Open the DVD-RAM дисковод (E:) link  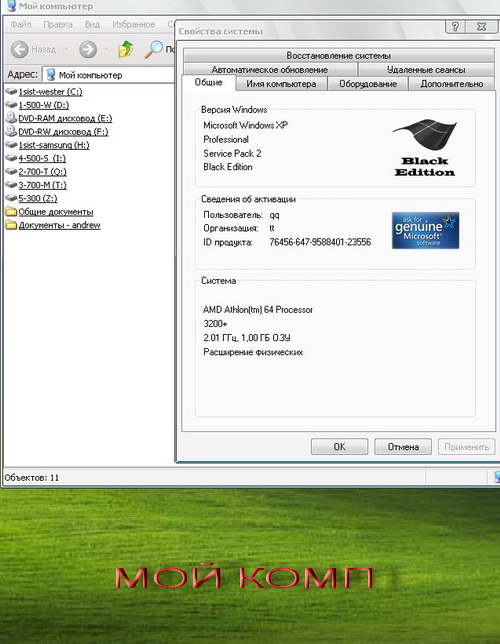pyautogui.click(x=65, y=118)
